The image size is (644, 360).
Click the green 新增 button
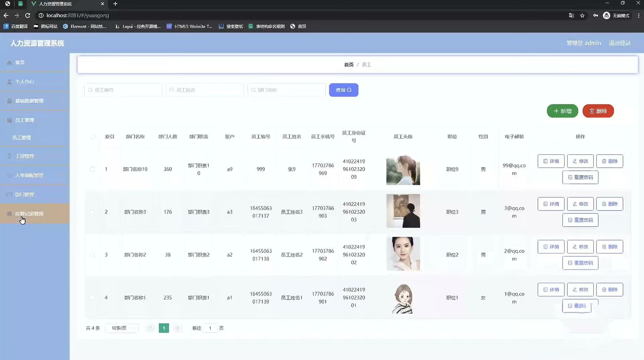(x=562, y=111)
